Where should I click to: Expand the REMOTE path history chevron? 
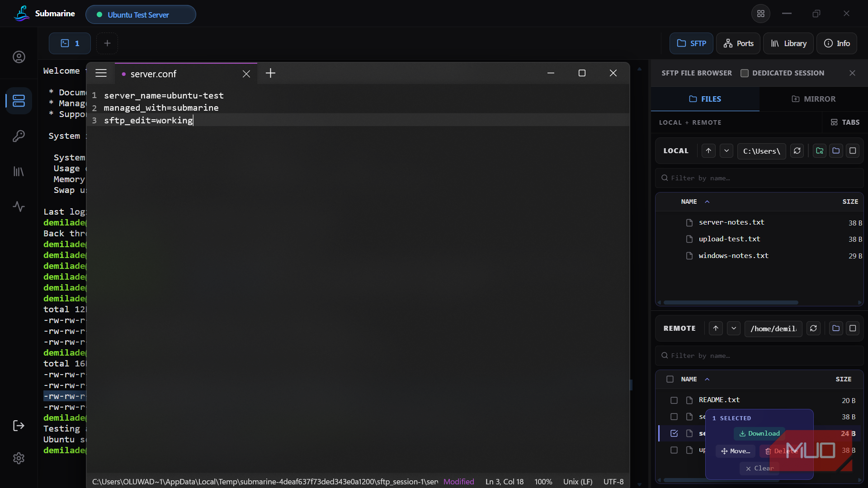pyautogui.click(x=734, y=328)
